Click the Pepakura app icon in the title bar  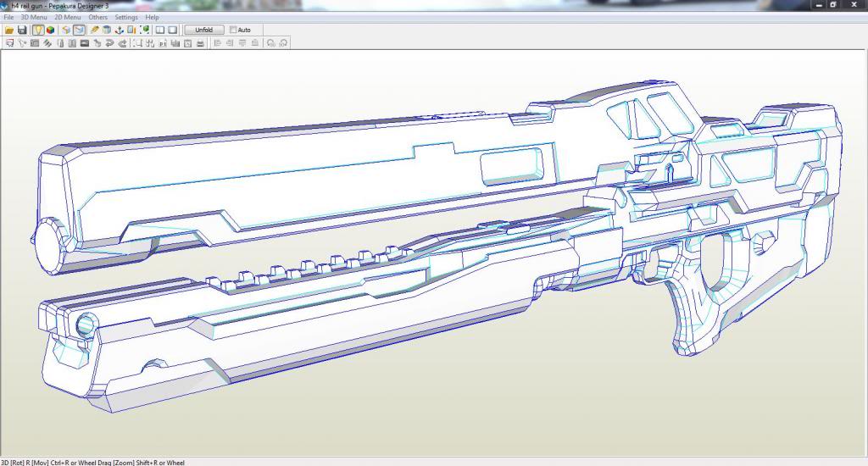(4, 6)
